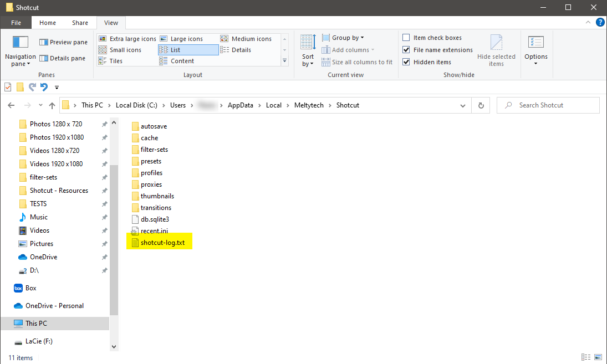
Task: Switch layout to Content view
Action: (x=177, y=61)
